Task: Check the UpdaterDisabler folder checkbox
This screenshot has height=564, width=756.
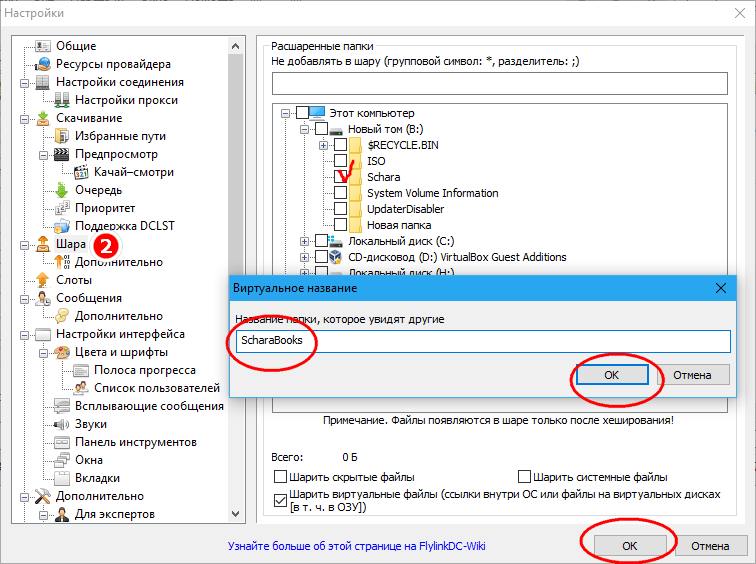Action: [340, 209]
